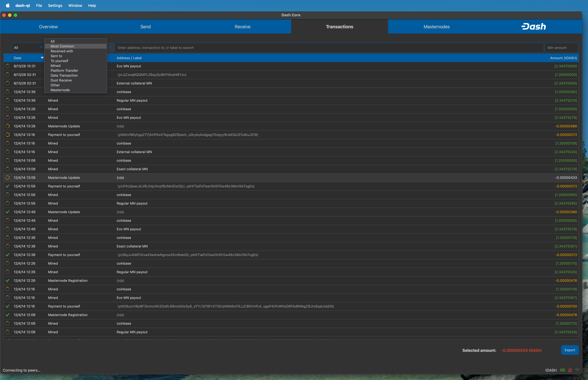This screenshot has height=380, width=588.
Task: Sort by the Date column header
Action: [x=18, y=58]
